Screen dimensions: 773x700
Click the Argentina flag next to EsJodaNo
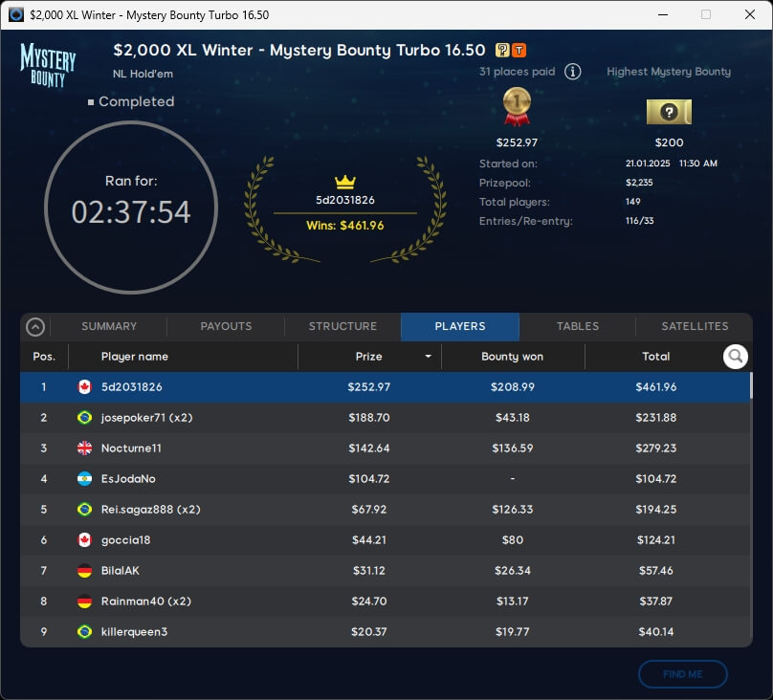[85, 478]
